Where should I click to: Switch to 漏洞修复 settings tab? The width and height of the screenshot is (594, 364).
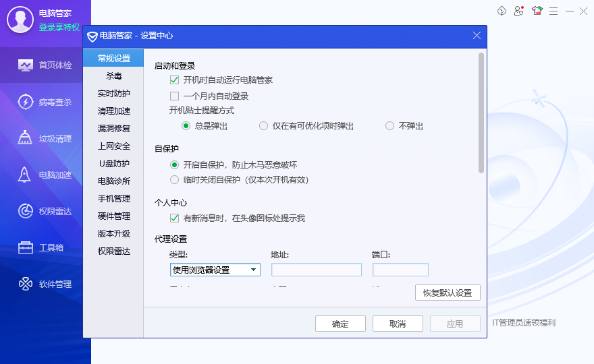[113, 128]
